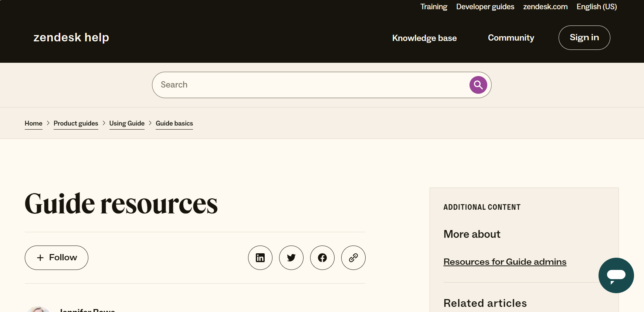Click the Related articles heading
The width and height of the screenshot is (644, 312).
point(485,303)
